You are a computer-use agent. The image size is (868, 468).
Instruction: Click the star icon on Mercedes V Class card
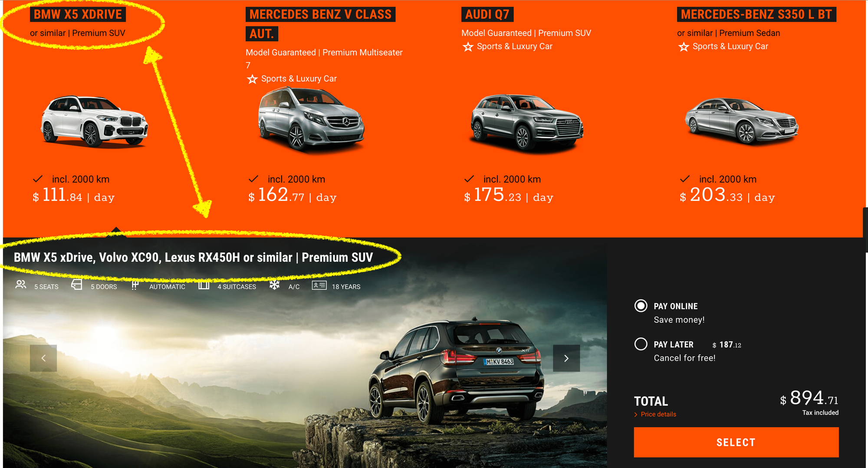tap(252, 79)
